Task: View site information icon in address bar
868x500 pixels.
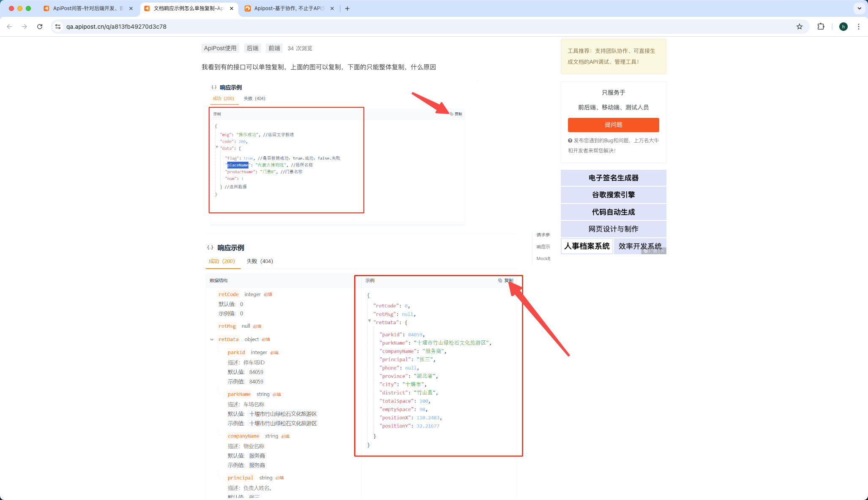Action: click(58, 27)
